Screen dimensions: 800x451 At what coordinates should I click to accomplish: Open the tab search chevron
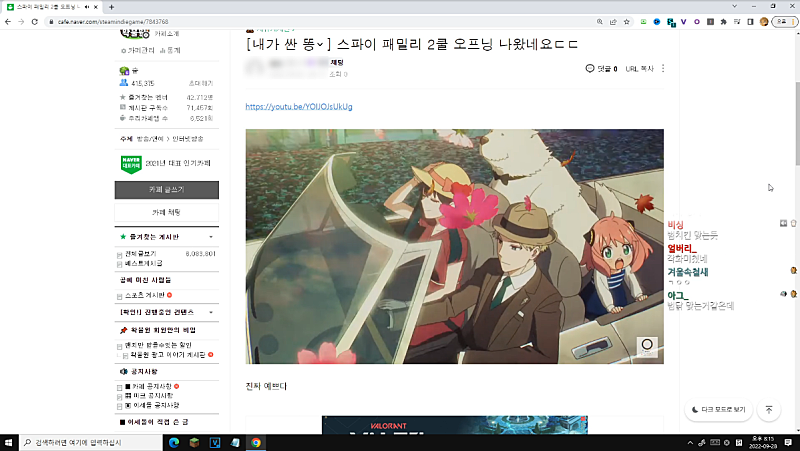point(735,7)
